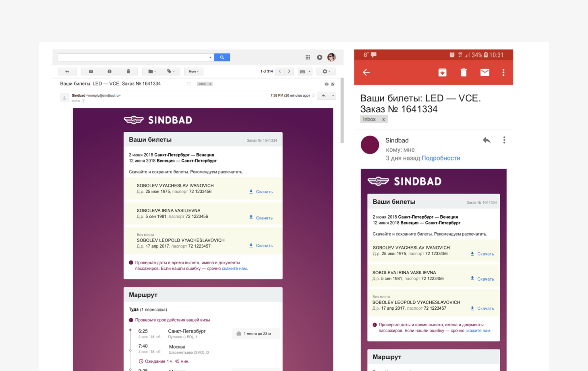Click the '1 место до 23 кг' baggage badge
The image size is (588, 371).
coord(256,333)
